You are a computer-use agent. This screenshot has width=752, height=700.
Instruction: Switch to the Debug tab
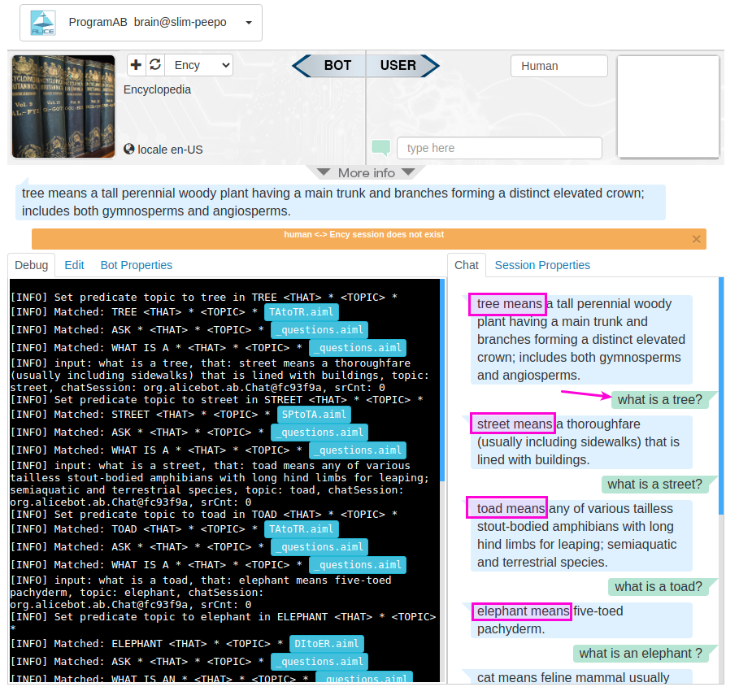(x=31, y=265)
